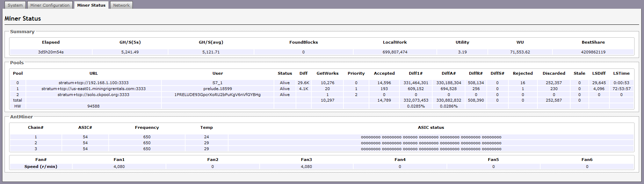Click the Rejected column header
644x184 pixels.
click(x=523, y=73)
